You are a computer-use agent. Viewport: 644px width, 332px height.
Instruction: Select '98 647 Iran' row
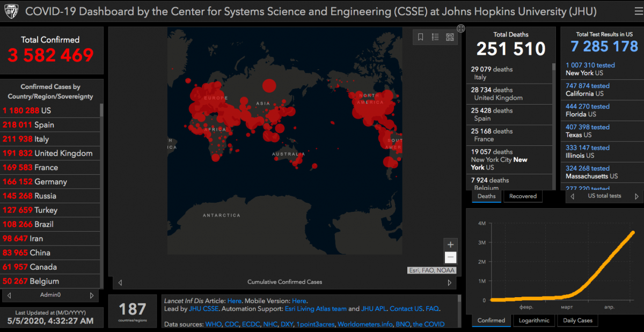coord(50,239)
